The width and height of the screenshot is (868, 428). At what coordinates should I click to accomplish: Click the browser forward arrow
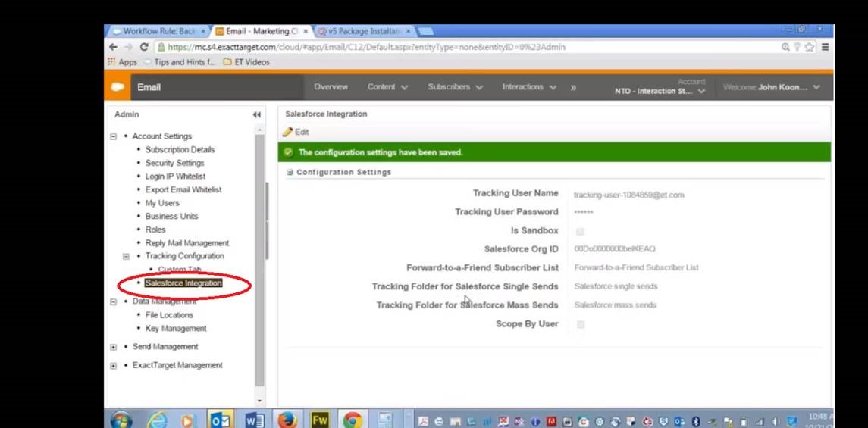click(128, 48)
